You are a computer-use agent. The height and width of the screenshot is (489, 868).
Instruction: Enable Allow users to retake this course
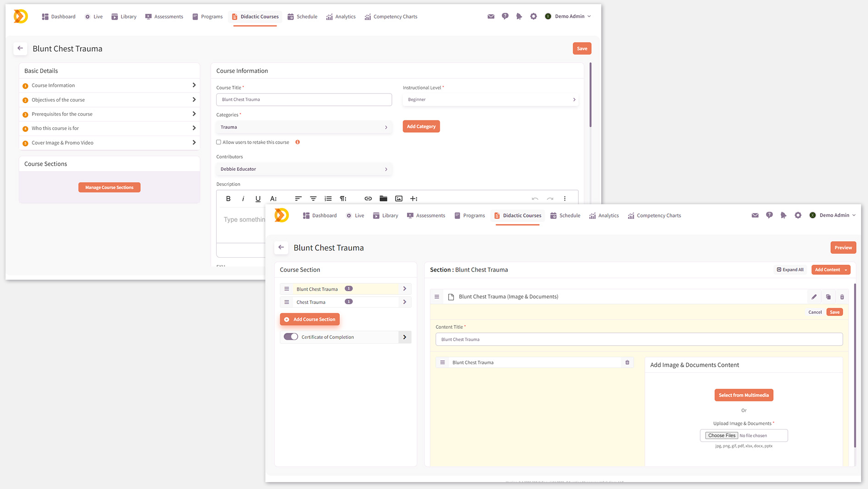coord(219,142)
